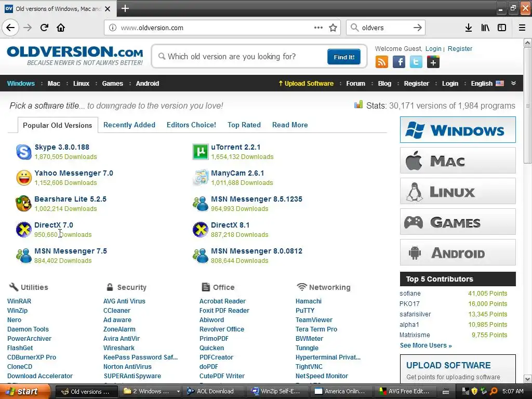Image resolution: width=532 pixels, height=399 pixels.
Task: Switch to WinZip Self-Extractor taskbar item
Action: [x=278, y=391]
